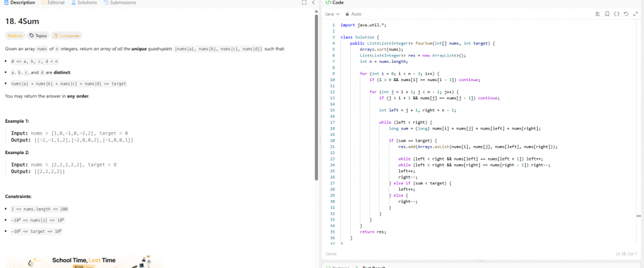This screenshot has width=644, height=268.
Task: Place cursor on the import java.util.* line
Action: pos(364,25)
